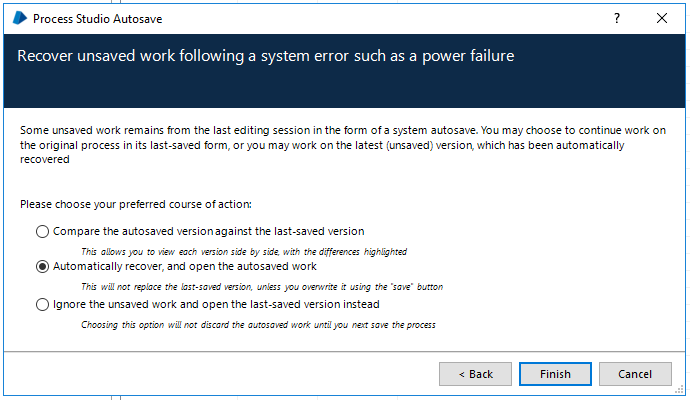Screen dimensions: 690x400
Task: Click the 'Compare the autosaved version' option label
Action: (x=208, y=231)
